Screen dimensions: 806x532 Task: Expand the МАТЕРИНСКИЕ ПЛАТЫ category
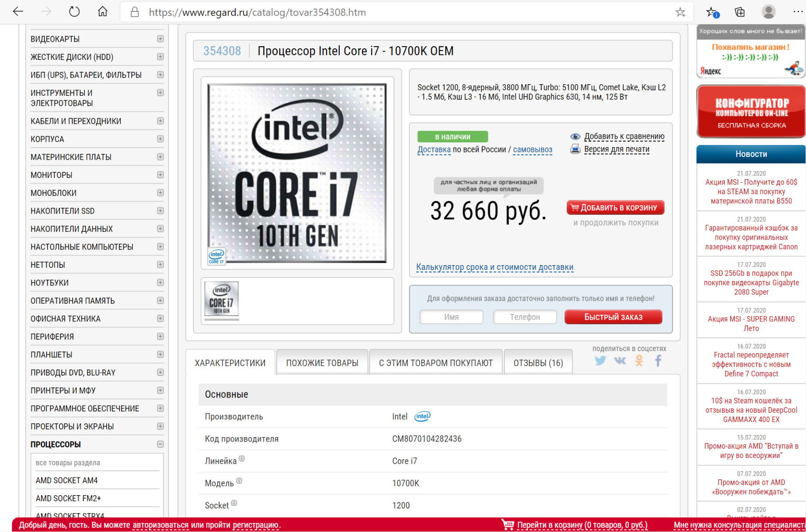pyautogui.click(x=160, y=157)
